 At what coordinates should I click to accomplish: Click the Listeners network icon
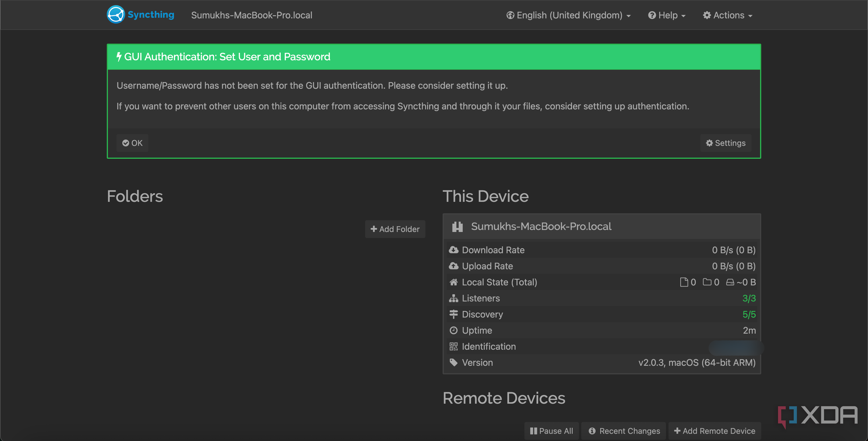[x=454, y=298]
